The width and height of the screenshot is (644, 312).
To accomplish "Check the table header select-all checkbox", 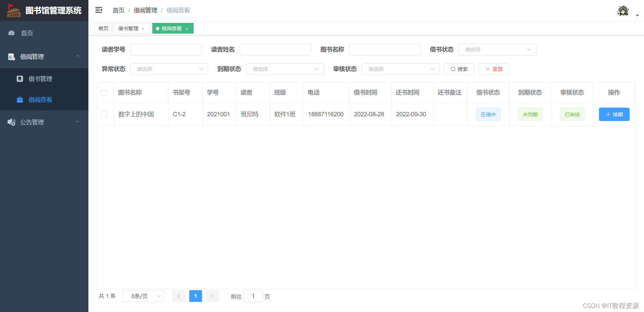I will coord(104,92).
